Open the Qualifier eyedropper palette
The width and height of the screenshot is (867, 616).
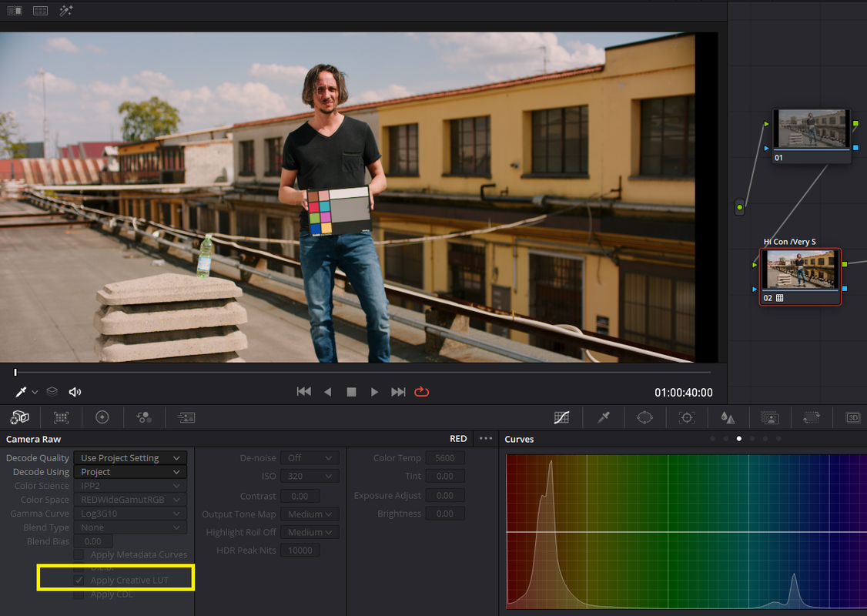[603, 417]
